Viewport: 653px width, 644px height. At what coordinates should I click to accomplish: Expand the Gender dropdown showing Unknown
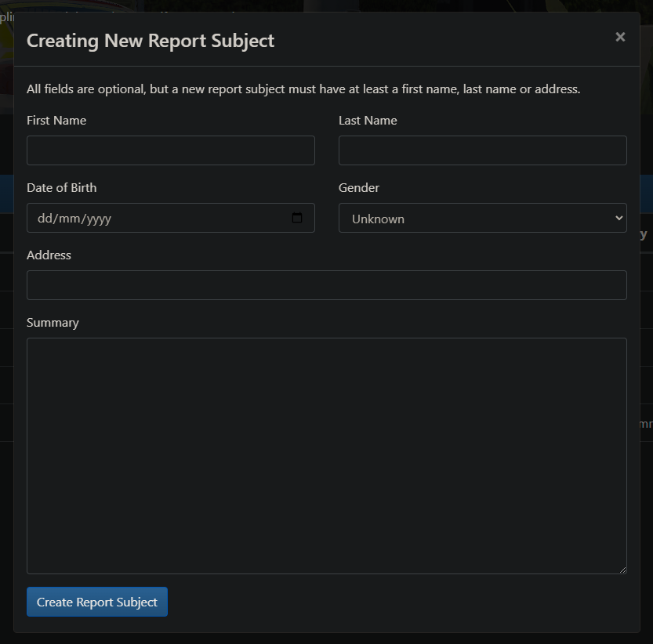(x=482, y=219)
